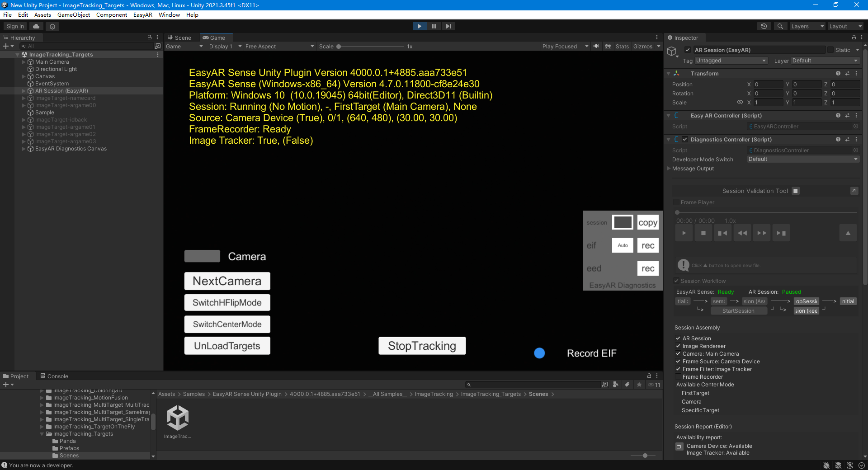Open the Layers dropdown

807,26
